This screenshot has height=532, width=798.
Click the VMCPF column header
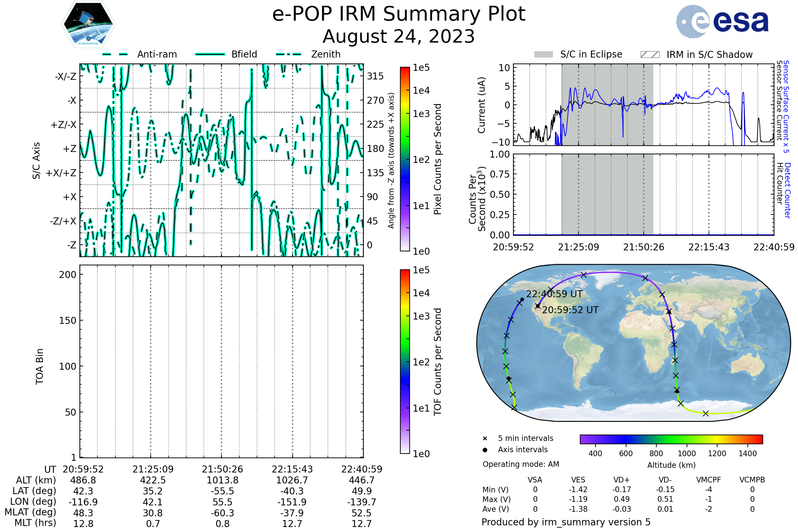click(709, 480)
